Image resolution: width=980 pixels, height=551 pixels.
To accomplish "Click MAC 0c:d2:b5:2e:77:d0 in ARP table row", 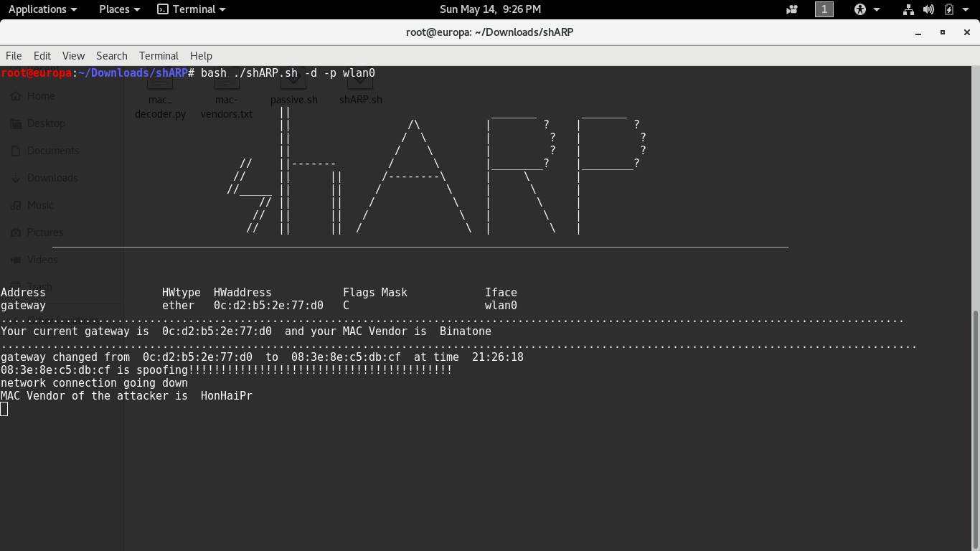I will click(268, 306).
